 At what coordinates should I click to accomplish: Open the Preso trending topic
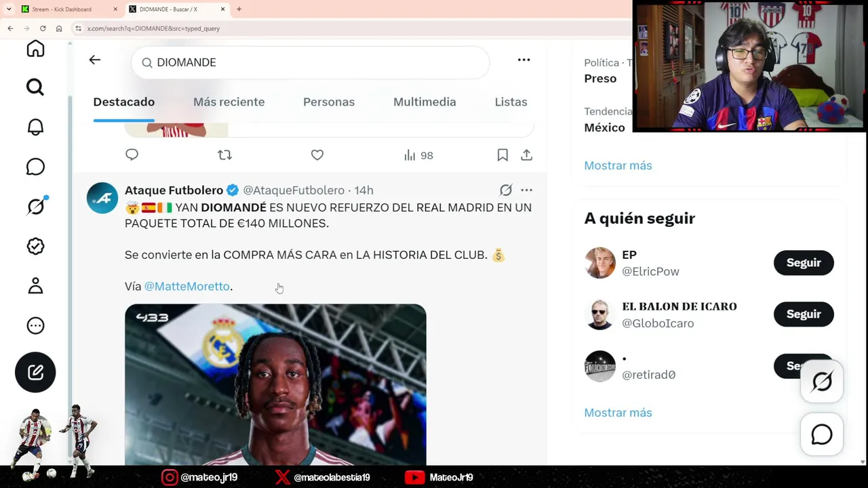click(600, 79)
